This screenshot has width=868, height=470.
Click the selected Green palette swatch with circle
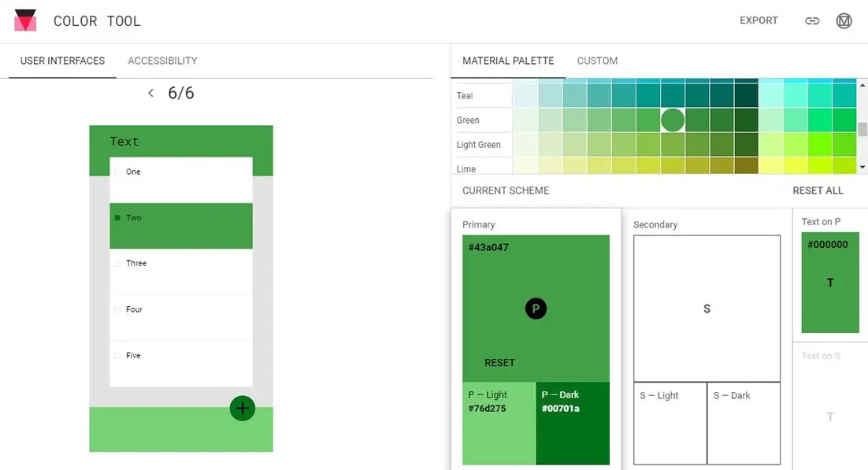tap(673, 120)
